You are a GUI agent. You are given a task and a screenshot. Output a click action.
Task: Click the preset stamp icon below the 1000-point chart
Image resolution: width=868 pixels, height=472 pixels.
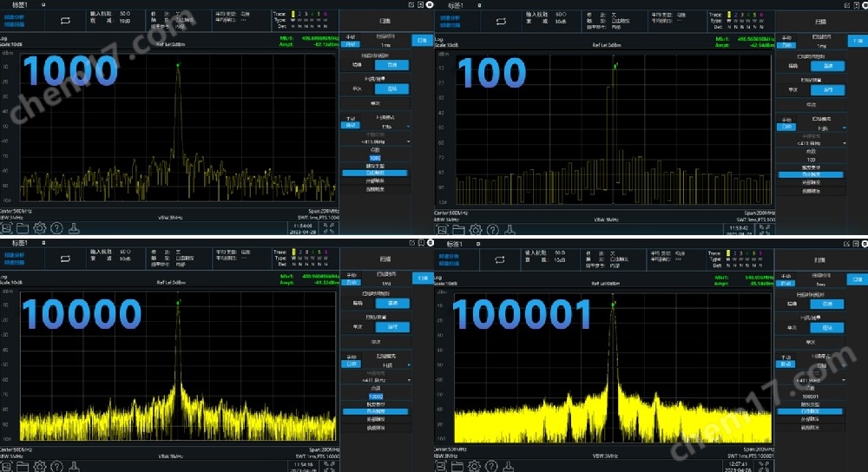point(74,228)
